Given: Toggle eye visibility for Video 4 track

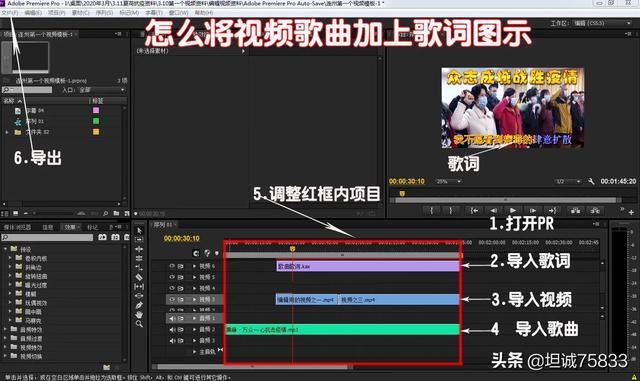Looking at the screenshot, I should (x=172, y=288).
